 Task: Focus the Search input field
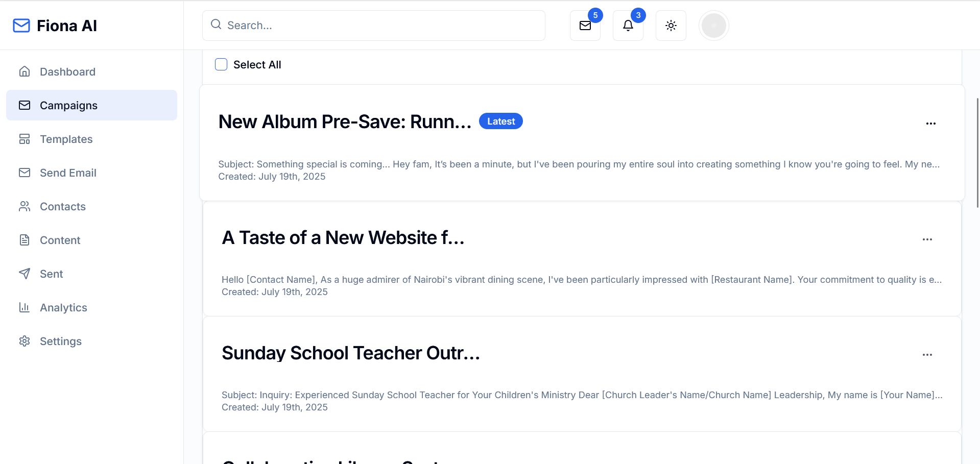(x=374, y=26)
